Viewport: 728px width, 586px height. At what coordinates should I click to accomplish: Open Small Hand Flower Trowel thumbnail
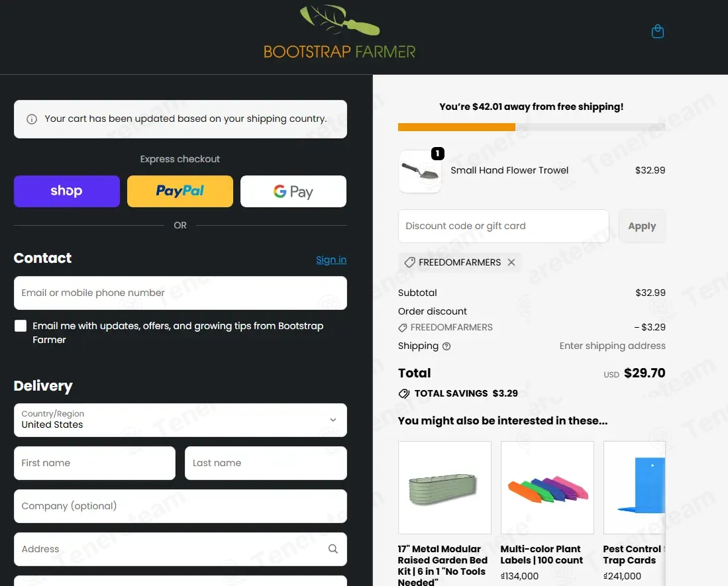[x=420, y=171]
